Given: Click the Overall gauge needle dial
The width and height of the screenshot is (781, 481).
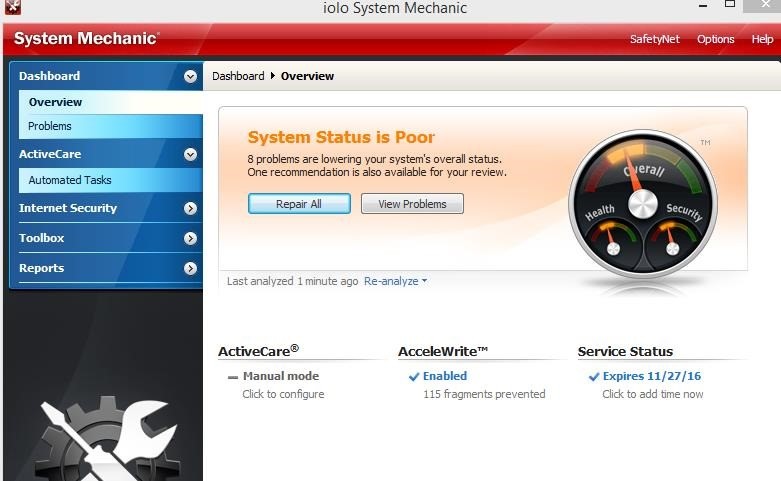Looking at the screenshot, I should coord(642,204).
